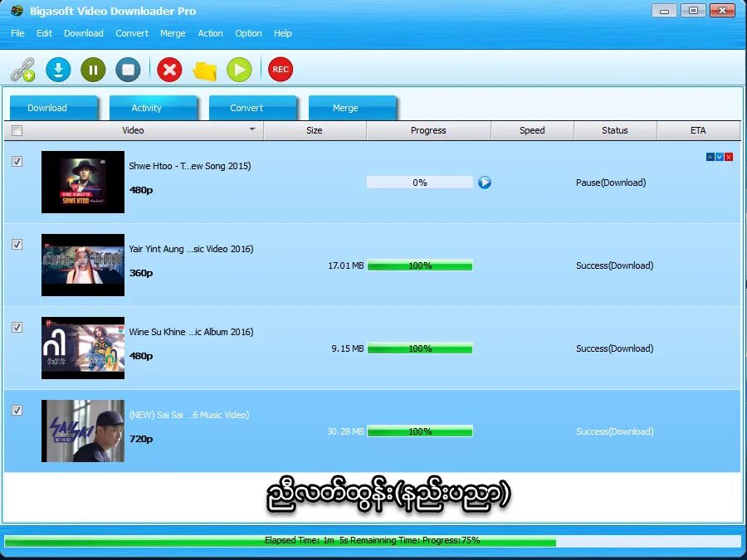Uncheck the Sai Sai video checkbox

(17, 410)
